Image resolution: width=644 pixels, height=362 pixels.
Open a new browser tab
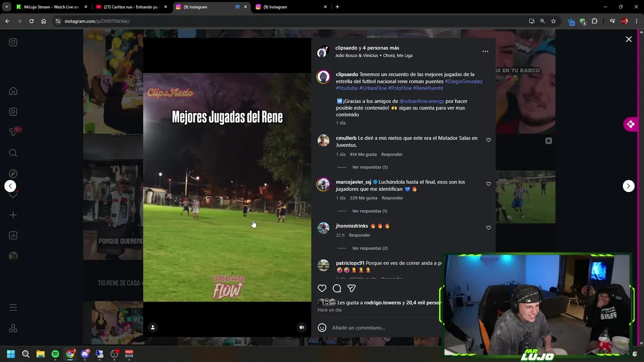(337, 7)
